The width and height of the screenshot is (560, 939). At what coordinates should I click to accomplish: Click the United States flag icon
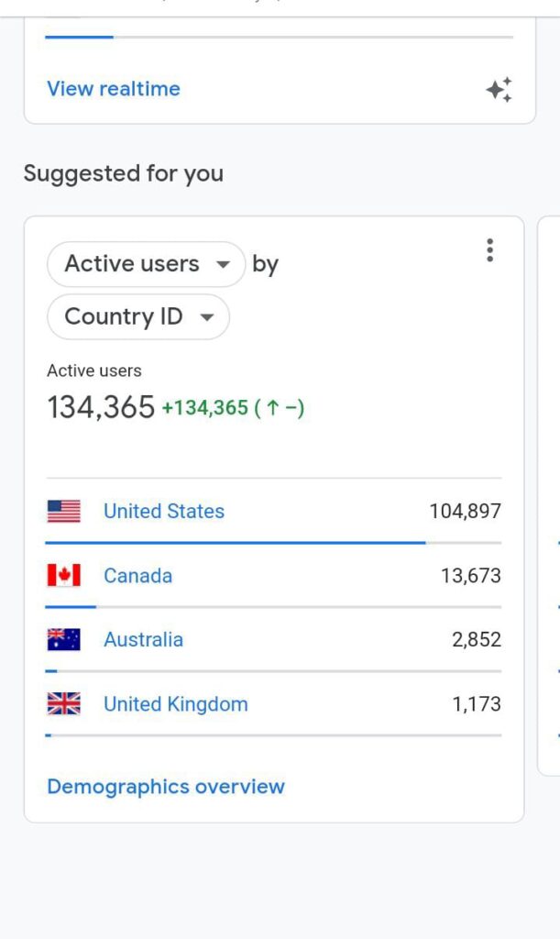click(64, 512)
